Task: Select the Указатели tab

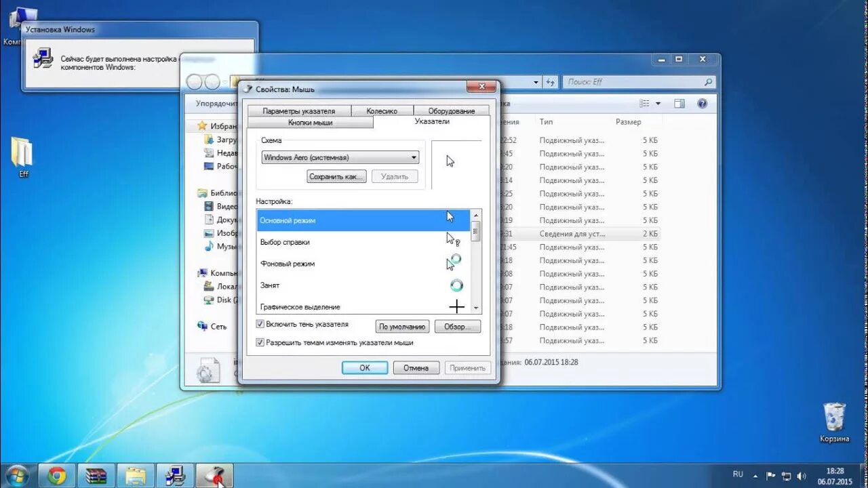Action: pyautogui.click(x=432, y=121)
